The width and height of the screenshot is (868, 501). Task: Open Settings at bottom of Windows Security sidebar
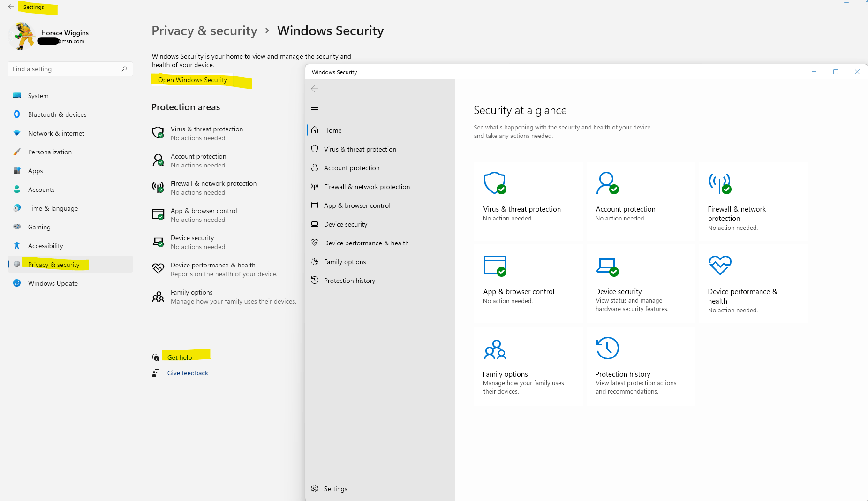click(380, 489)
